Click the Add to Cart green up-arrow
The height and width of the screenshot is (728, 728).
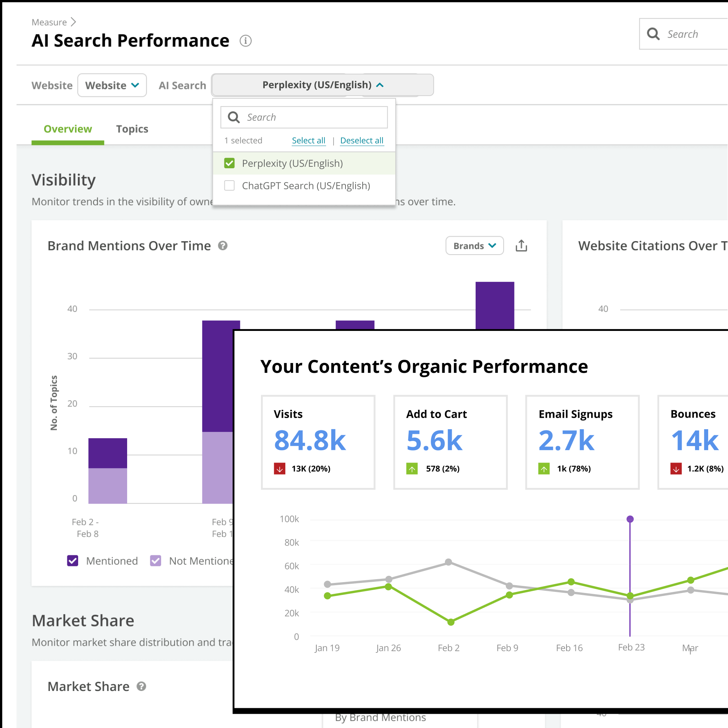click(412, 469)
